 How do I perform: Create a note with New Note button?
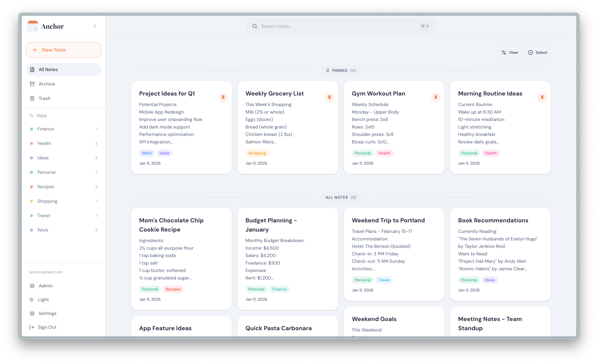63,50
